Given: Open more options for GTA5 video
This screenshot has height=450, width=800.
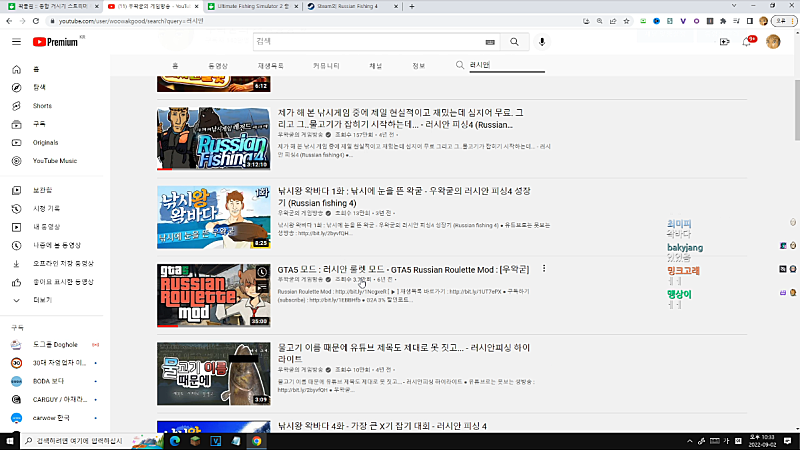Looking at the screenshot, I should pos(544,269).
